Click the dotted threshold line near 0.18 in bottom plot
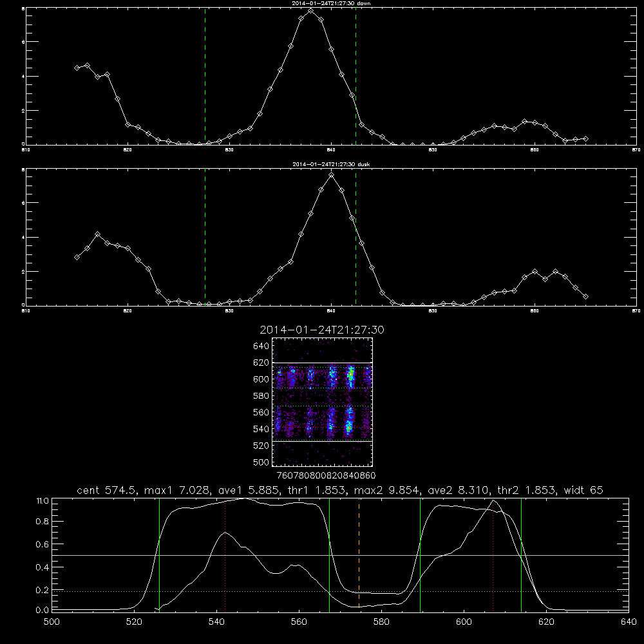644x644 pixels. click(x=340, y=591)
